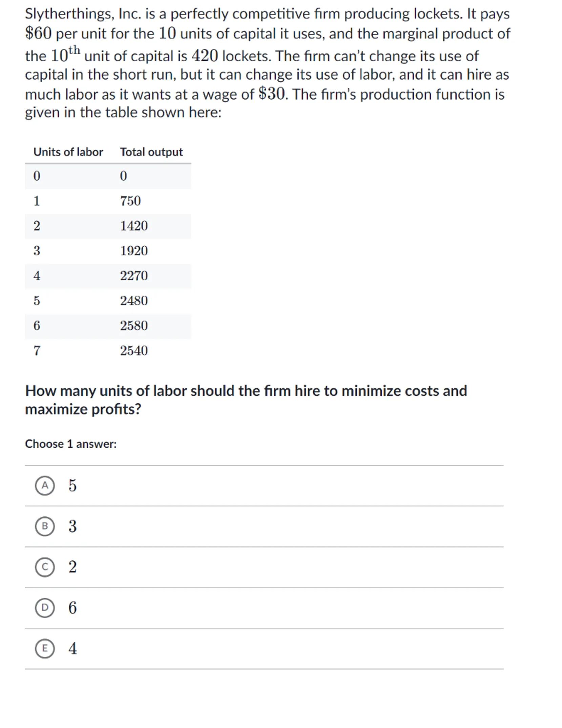Choose option B radio button
The width and height of the screenshot is (562, 728).
coord(45,526)
